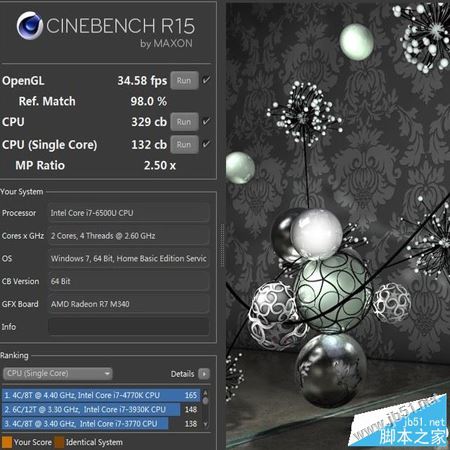
Task: Run the CPU benchmark
Action: pos(184,122)
